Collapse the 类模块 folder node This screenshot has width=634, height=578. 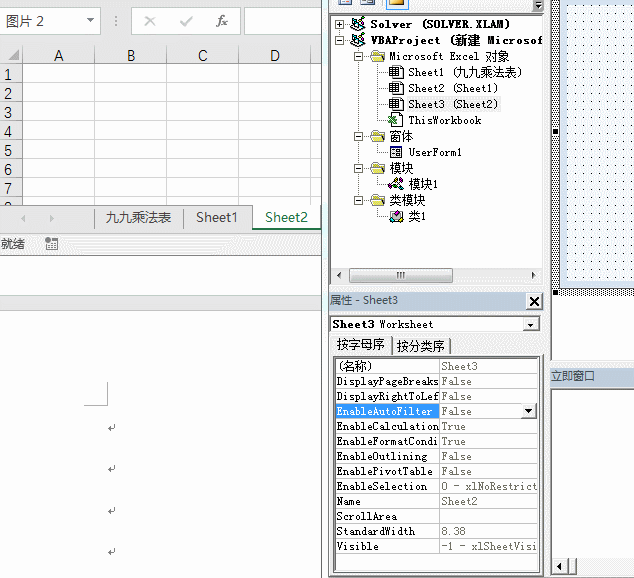(358, 200)
